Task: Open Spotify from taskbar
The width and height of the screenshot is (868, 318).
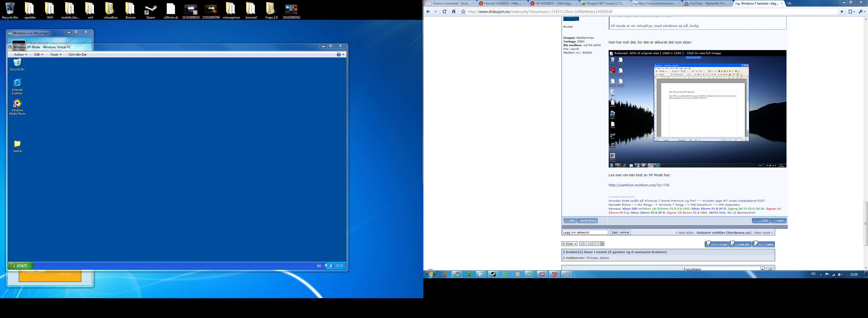Action: pyautogui.click(x=469, y=275)
